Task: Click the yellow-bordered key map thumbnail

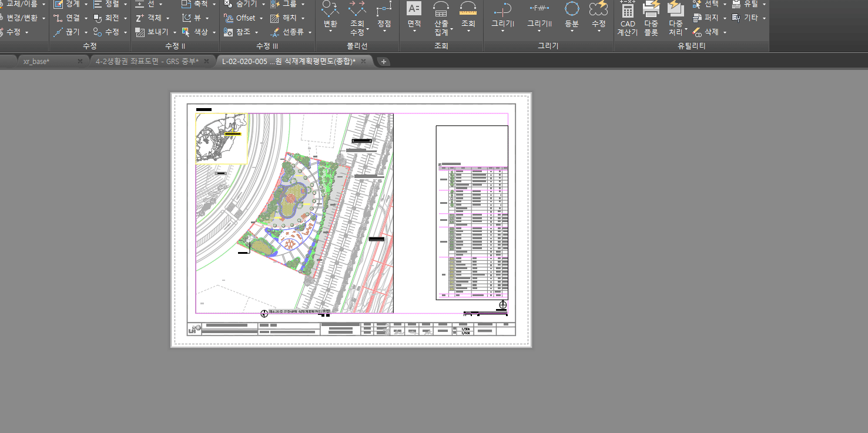Action: [x=222, y=138]
